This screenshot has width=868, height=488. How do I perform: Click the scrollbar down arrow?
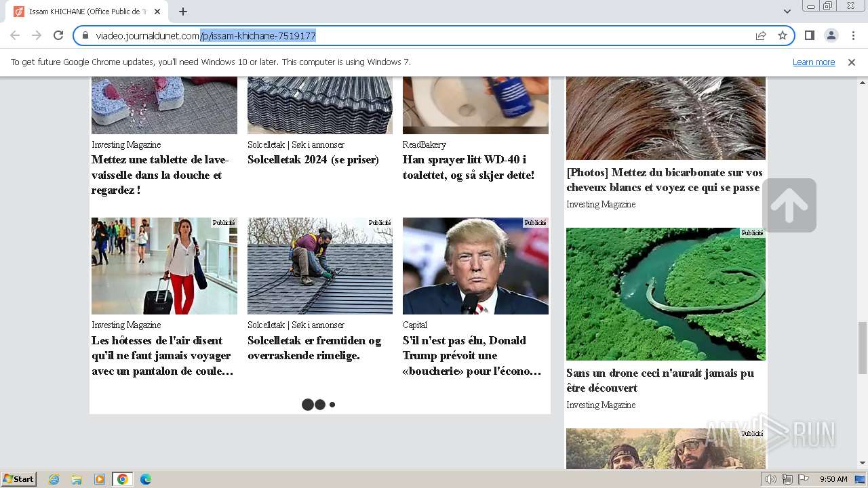coord(863,464)
